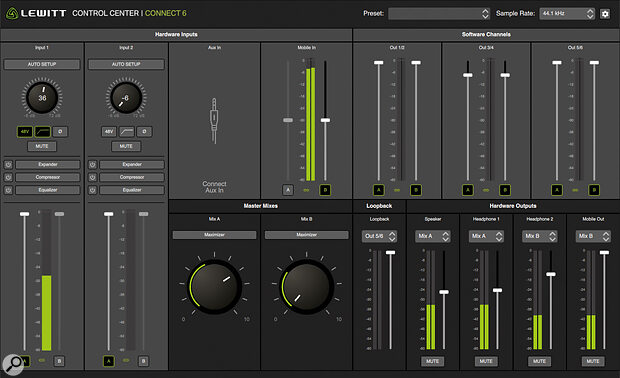This screenshot has width=620, height=378.
Task: Toggle 48V phantom power on Input 2
Action: point(109,131)
